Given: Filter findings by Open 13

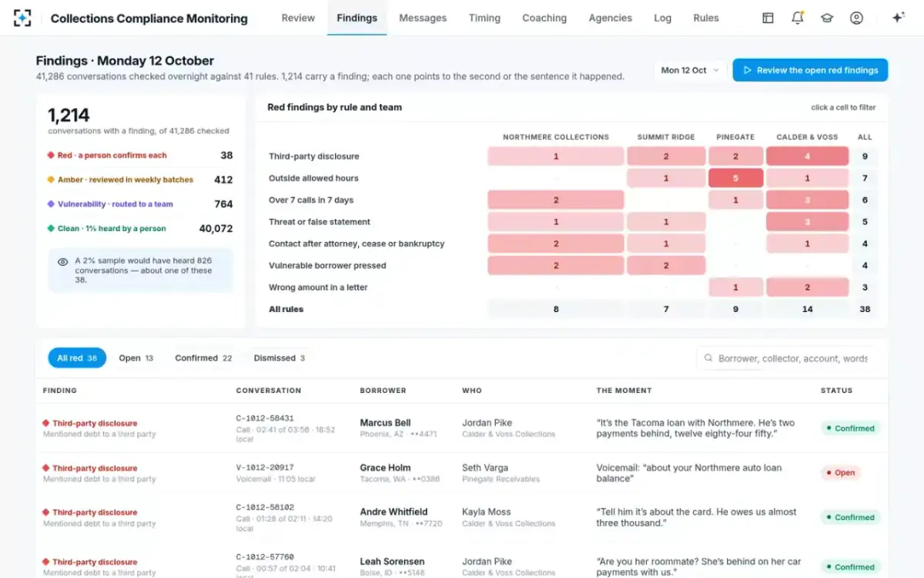Looking at the screenshot, I should 136,358.
